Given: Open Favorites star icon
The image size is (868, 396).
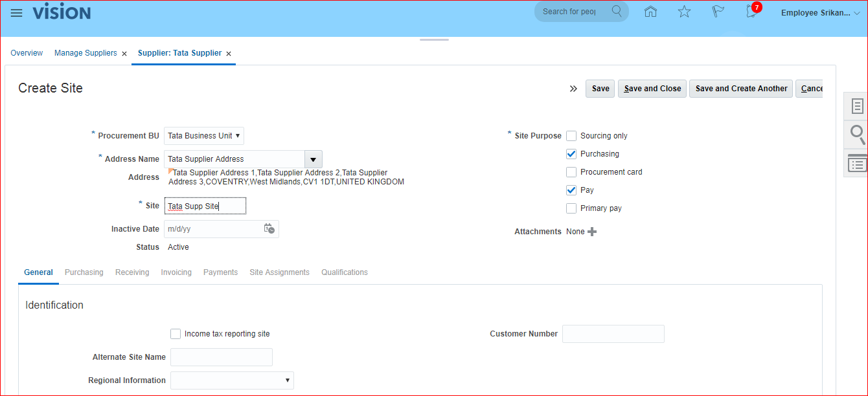Looking at the screenshot, I should (x=684, y=12).
